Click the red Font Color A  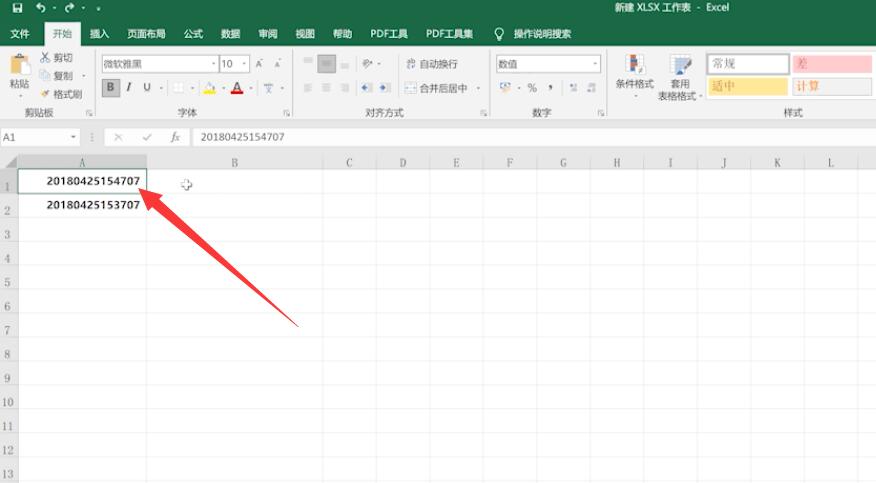coord(237,88)
